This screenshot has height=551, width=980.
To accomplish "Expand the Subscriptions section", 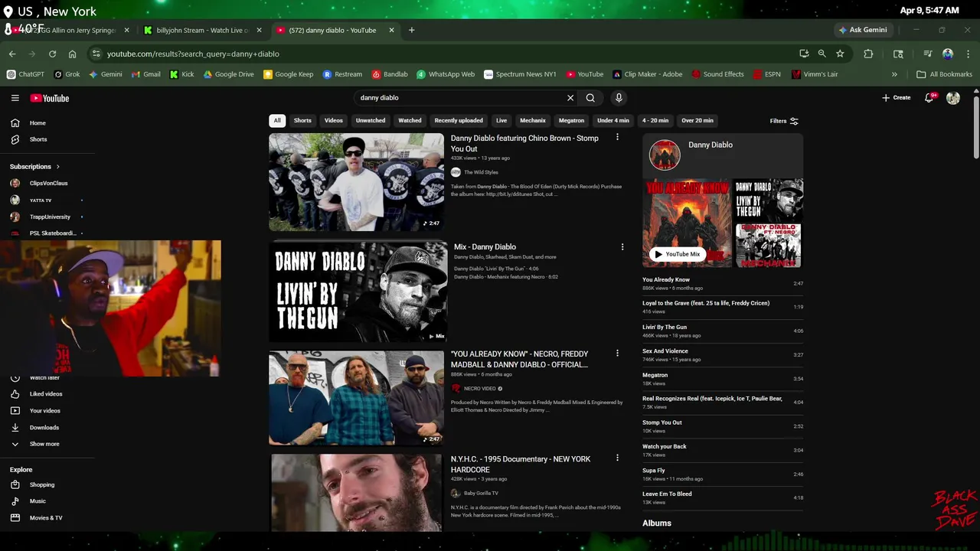I will [x=34, y=167].
